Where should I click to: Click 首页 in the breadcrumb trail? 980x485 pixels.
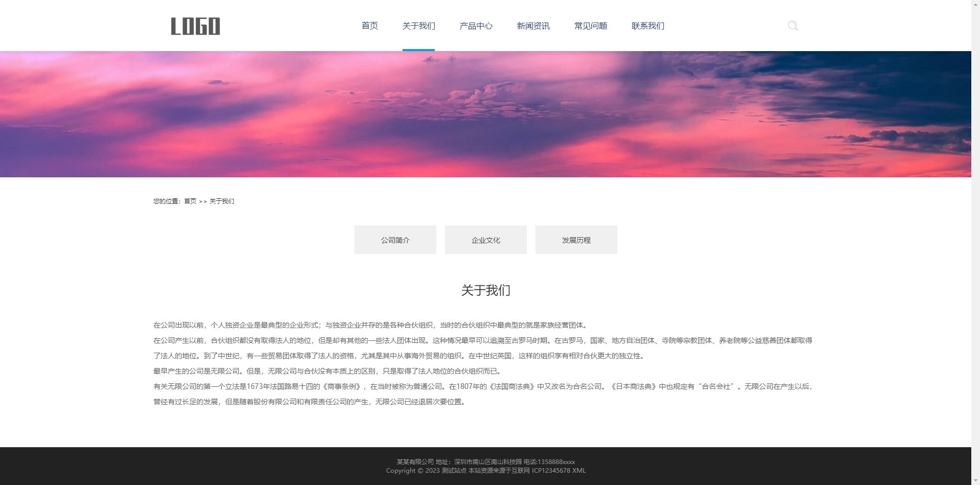pos(190,201)
